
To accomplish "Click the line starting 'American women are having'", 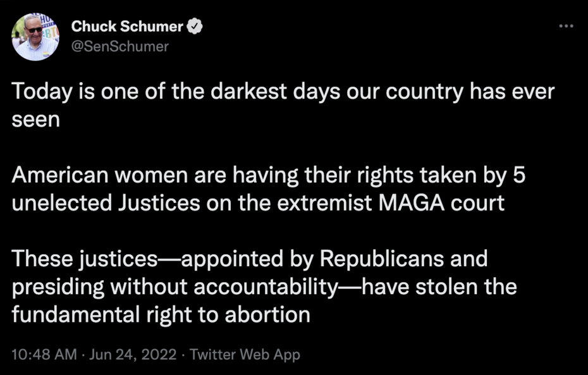I will point(268,176).
